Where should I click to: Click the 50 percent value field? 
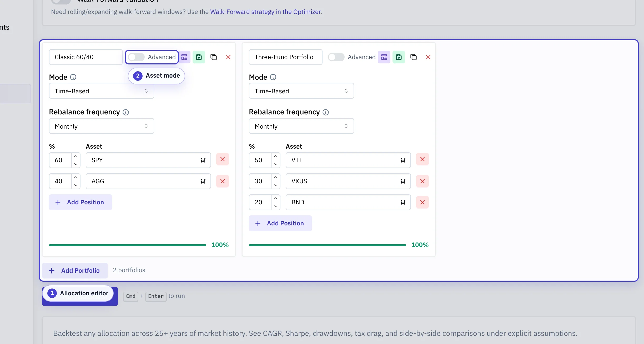click(x=260, y=160)
